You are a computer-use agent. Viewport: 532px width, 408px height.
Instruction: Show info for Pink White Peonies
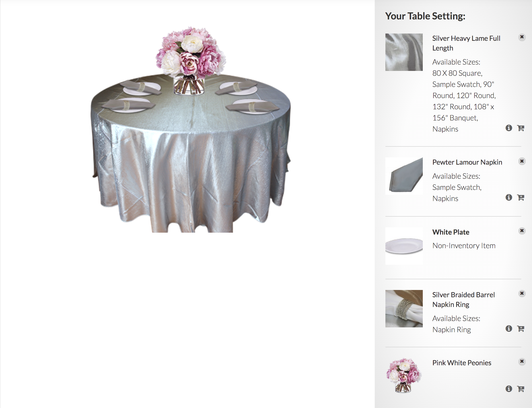[x=509, y=389]
